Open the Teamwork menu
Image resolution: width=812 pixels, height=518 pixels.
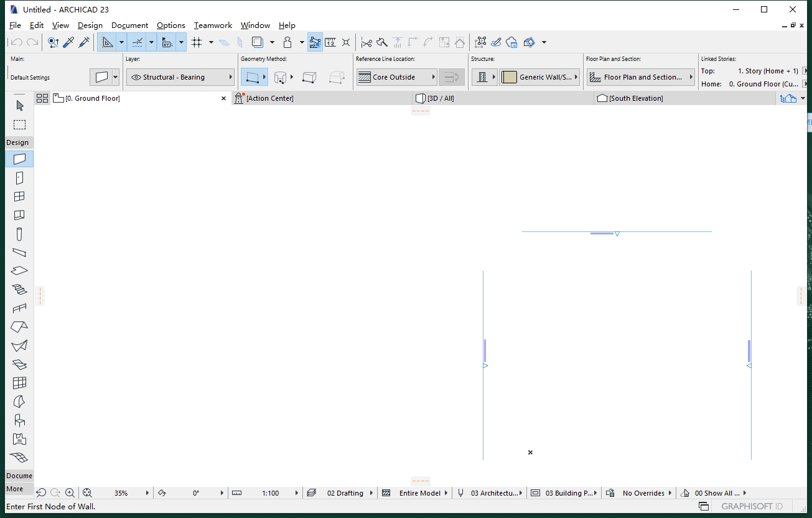tap(213, 25)
